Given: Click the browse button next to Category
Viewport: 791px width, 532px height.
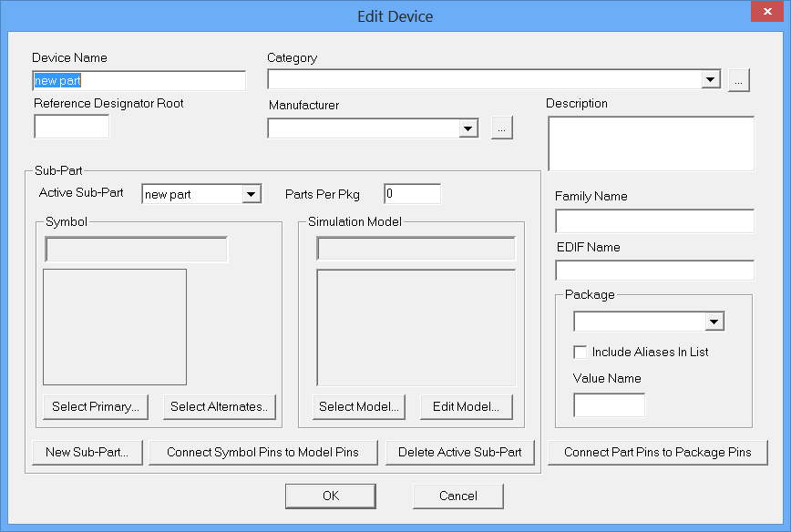Looking at the screenshot, I should (x=739, y=81).
